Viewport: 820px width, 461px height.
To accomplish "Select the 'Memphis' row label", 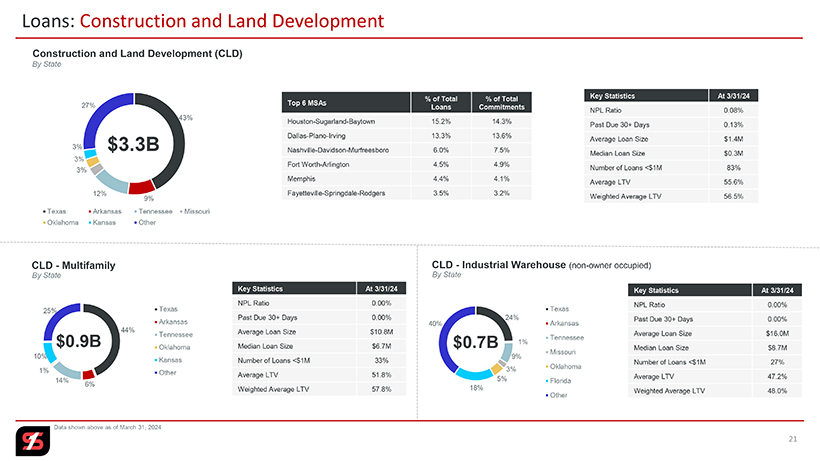I will tap(301, 179).
